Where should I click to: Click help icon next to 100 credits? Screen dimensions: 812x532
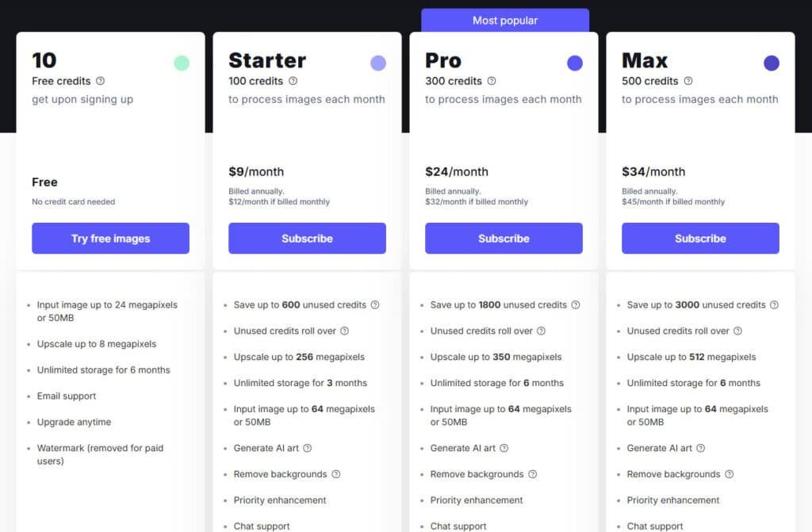click(x=293, y=81)
